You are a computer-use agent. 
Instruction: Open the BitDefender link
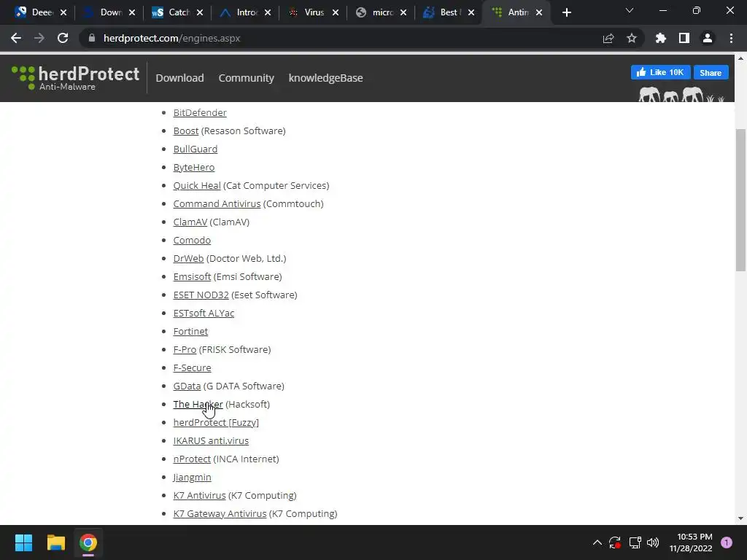tap(200, 113)
